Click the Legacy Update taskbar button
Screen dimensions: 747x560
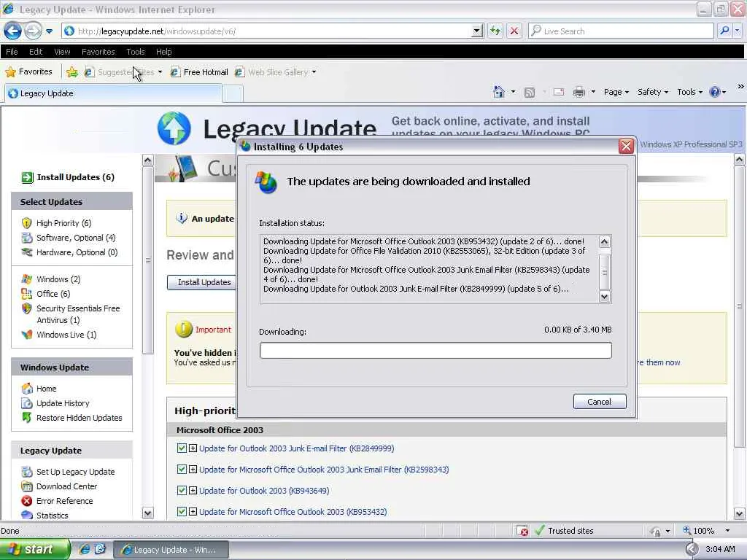click(171, 550)
